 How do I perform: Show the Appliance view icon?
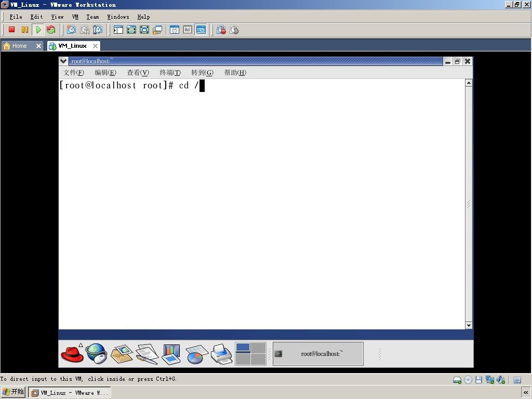[x=188, y=30]
